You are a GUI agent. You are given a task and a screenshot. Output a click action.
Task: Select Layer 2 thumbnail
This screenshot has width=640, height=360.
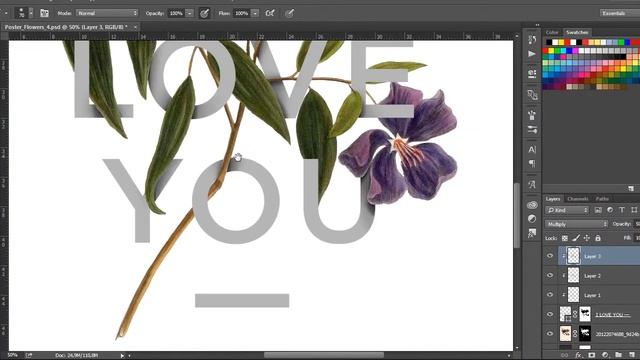point(573,276)
